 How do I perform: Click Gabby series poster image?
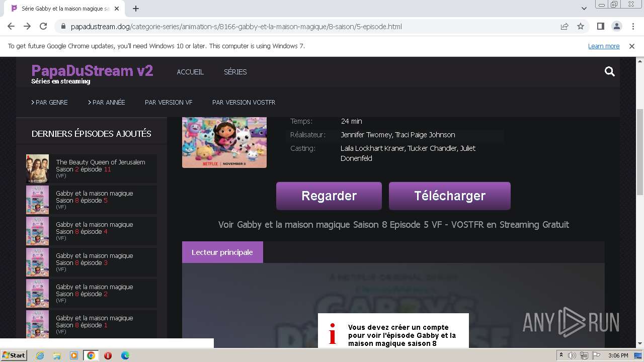[x=224, y=142]
